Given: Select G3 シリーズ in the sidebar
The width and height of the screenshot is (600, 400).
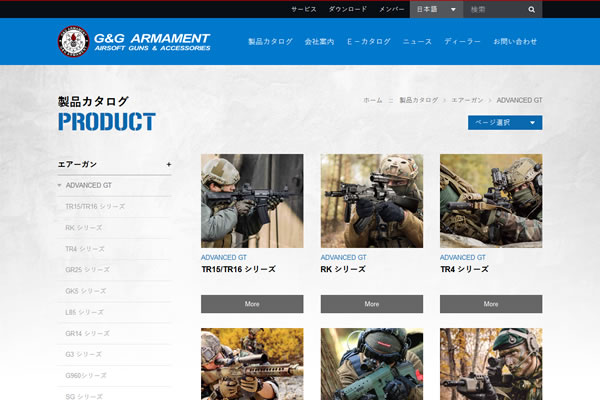Looking at the screenshot, I should (x=83, y=354).
